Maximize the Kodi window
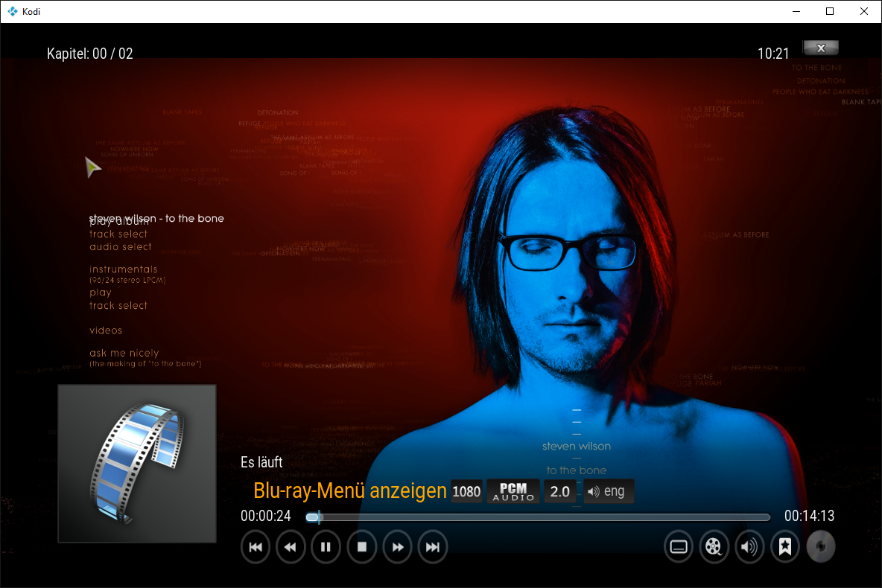 [830, 11]
